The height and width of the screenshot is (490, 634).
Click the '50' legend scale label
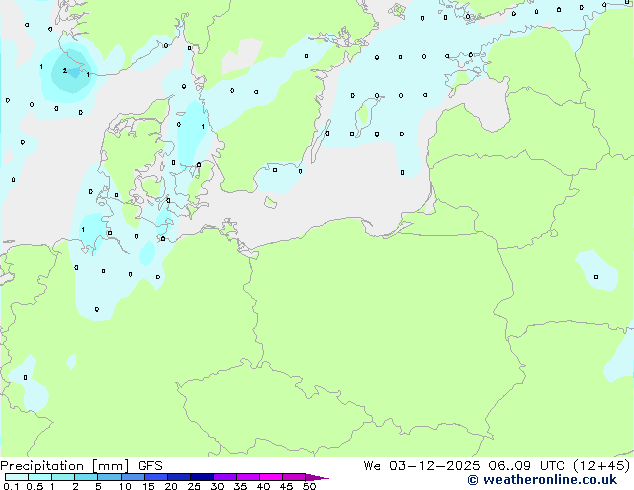[x=309, y=486]
